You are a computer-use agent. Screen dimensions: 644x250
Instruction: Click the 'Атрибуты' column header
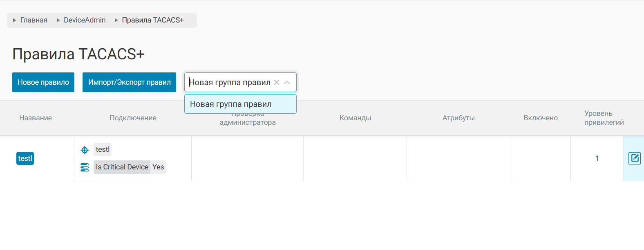tap(458, 118)
